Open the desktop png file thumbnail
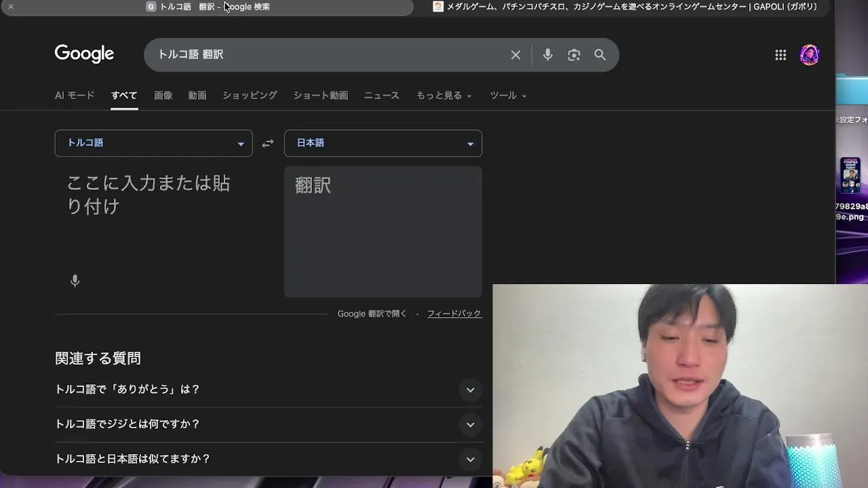868x488 pixels. (x=850, y=176)
